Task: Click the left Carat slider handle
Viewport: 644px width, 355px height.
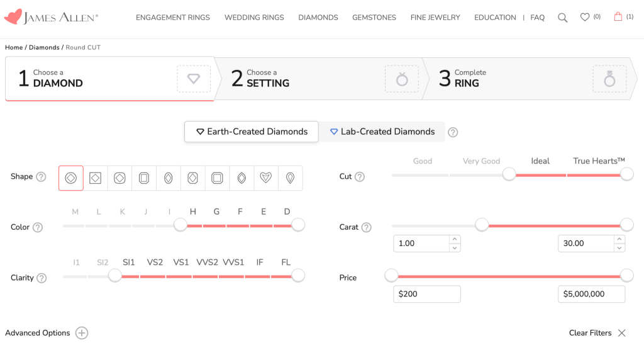Action: point(482,225)
